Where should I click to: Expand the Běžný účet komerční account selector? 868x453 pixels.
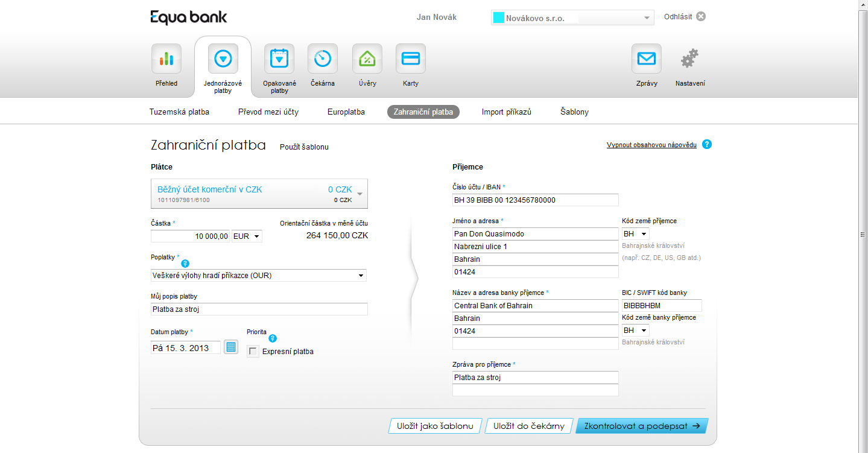tap(259, 194)
